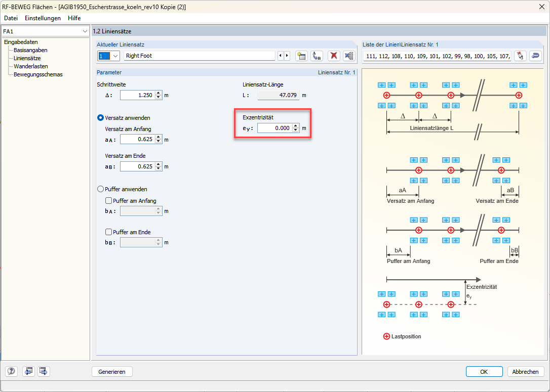The width and height of the screenshot is (550, 392).
Task: Open the help icon at bottom left
Action: (x=11, y=371)
